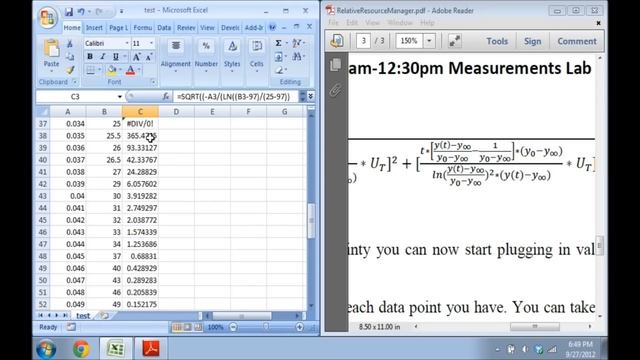
Task: Switch to Page Layout view in status bar
Action: 188,327
